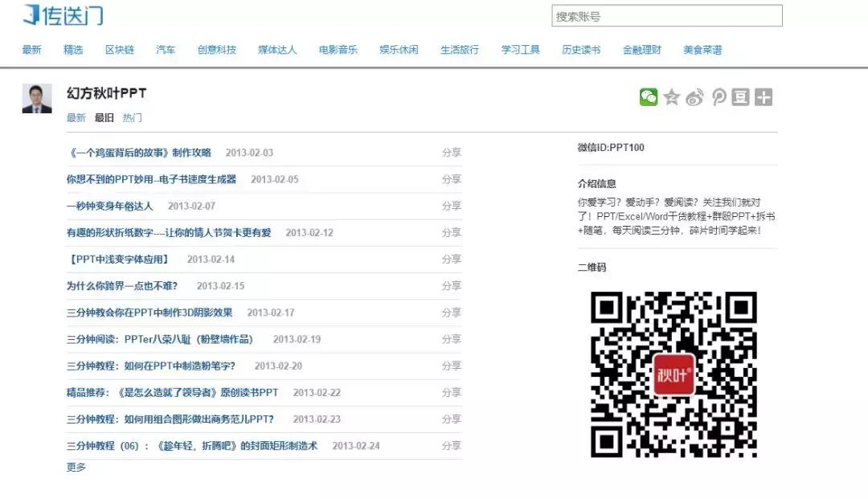Select 精选 in the navigation menu
Image resolution: width=868 pixels, height=499 pixels.
pos(74,49)
